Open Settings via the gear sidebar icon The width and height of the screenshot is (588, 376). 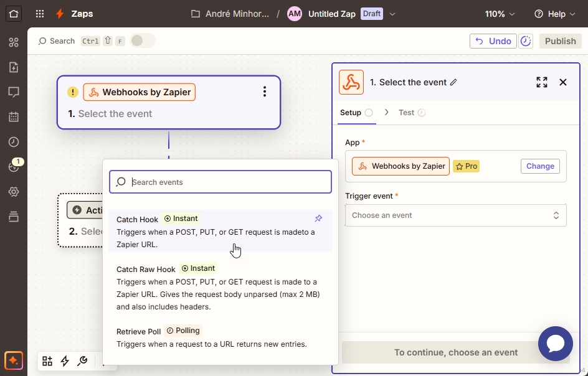coord(14,192)
